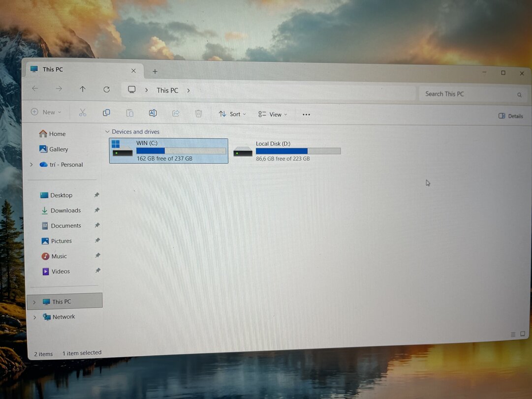Open the Videos quick access folder

coord(56,272)
